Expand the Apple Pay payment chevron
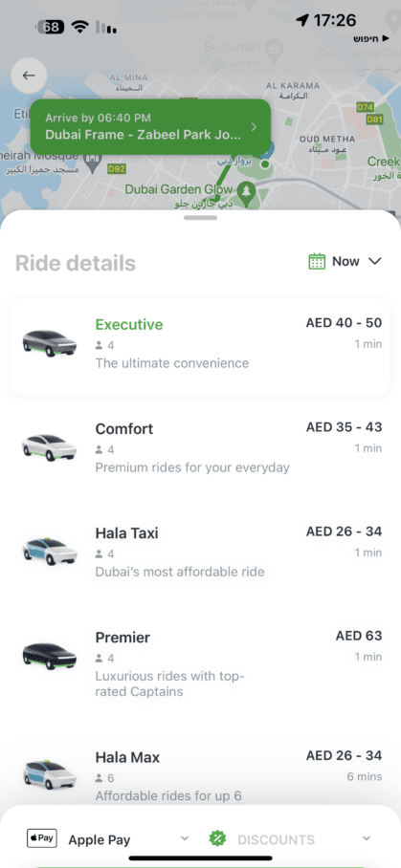The image size is (401, 868). [185, 838]
